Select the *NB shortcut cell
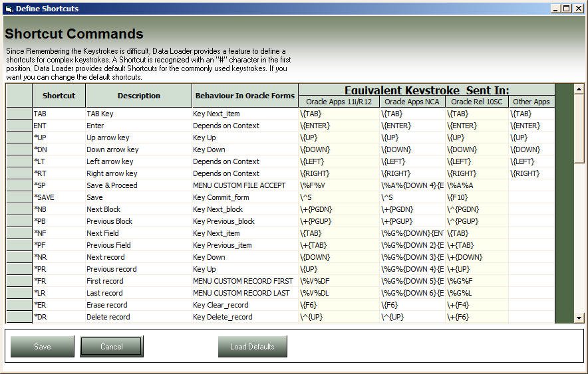The image size is (588, 374). tap(59, 210)
